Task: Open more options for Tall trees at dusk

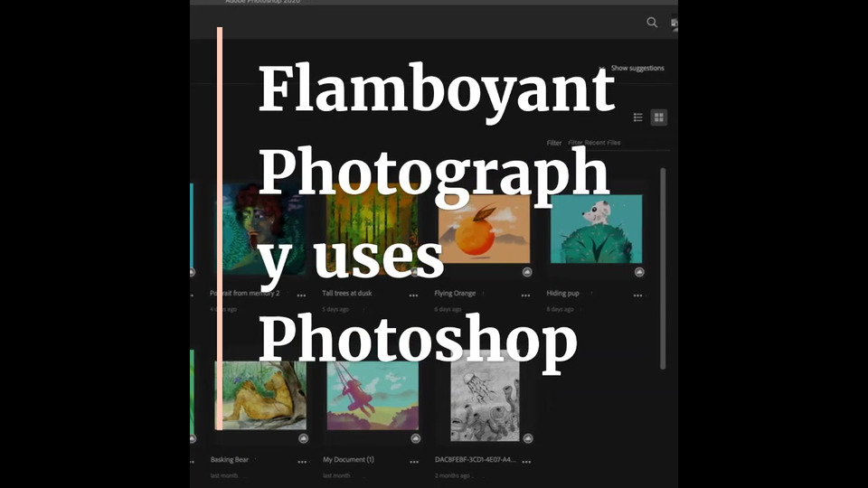Action: click(x=413, y=296)
